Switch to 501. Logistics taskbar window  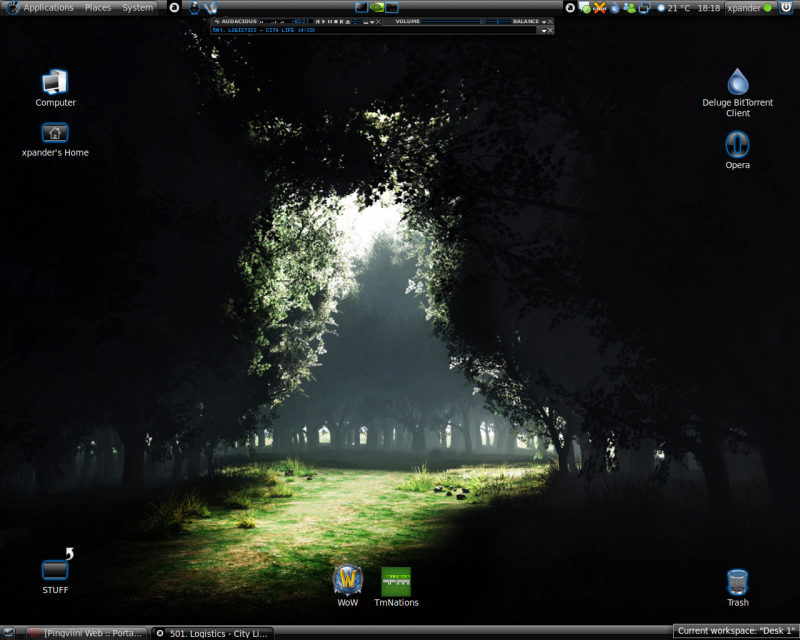(x=213, y=633)
